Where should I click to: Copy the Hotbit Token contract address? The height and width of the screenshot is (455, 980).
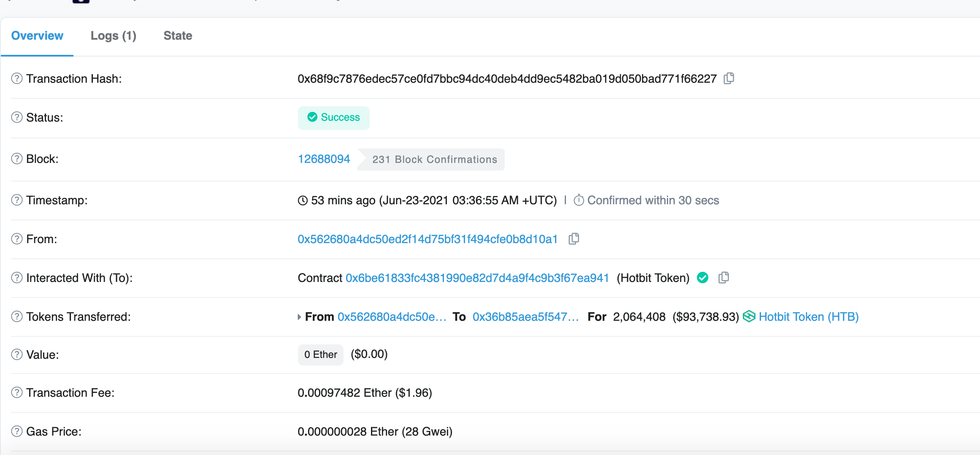723,278
